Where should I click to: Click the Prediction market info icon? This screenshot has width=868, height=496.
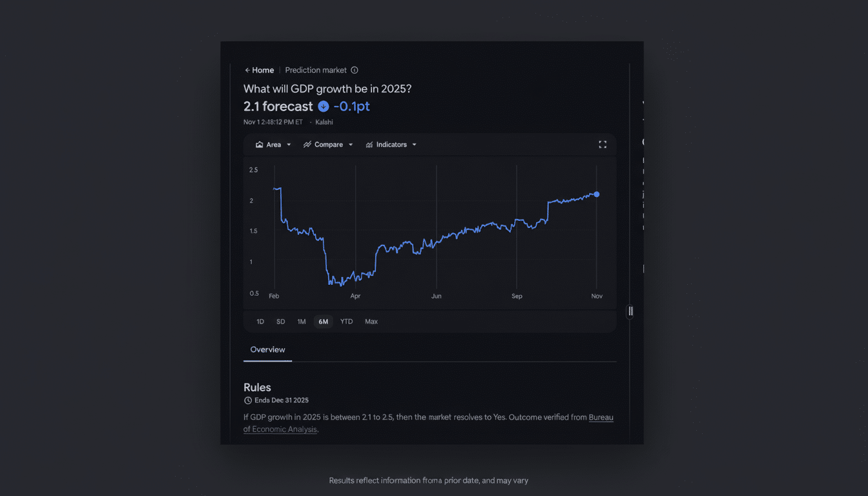[x=354, y=70]
